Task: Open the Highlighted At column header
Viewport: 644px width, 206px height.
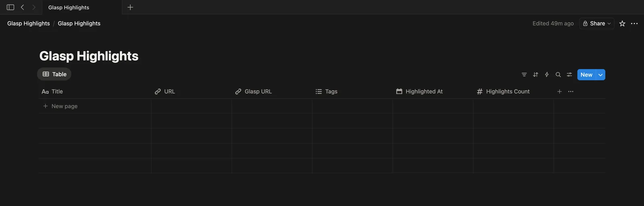Action: (x=433, y=92)
